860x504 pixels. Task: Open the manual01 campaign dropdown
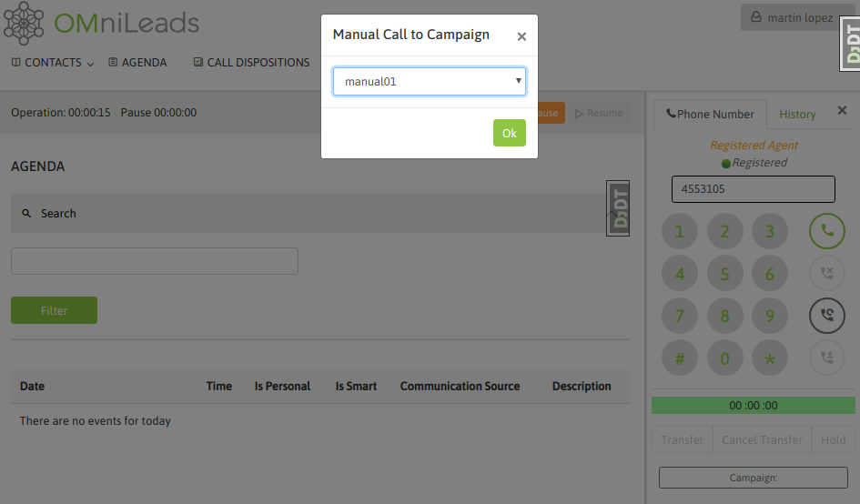coord(430,81)
